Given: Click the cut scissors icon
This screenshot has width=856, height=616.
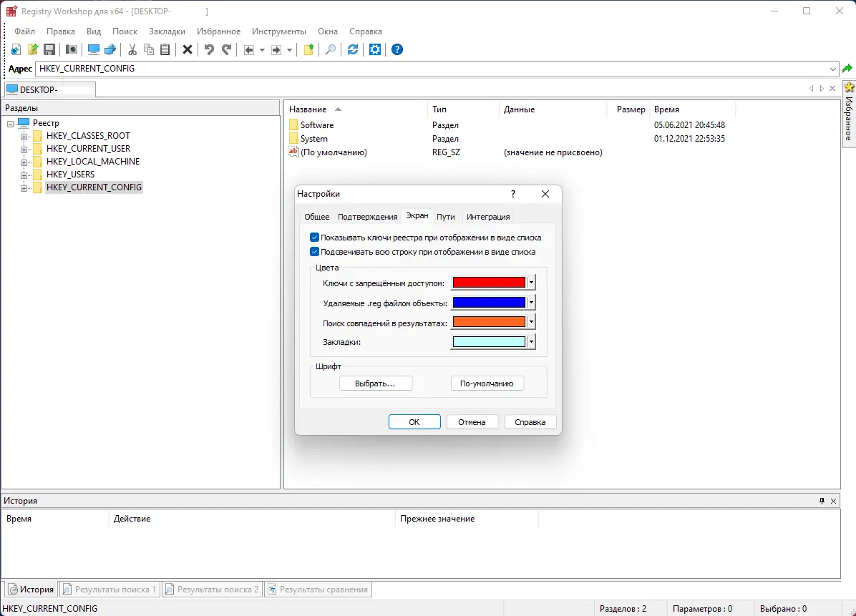Looking at the screenshot, I should (132, 49).
